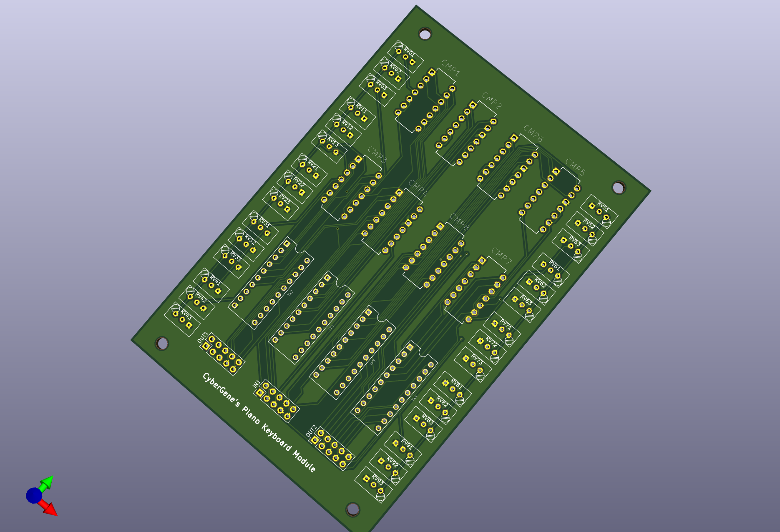The height and width of the screenshot is (532, 780).
Task: Click the OUT1 connector label
Action: (202, 337)
